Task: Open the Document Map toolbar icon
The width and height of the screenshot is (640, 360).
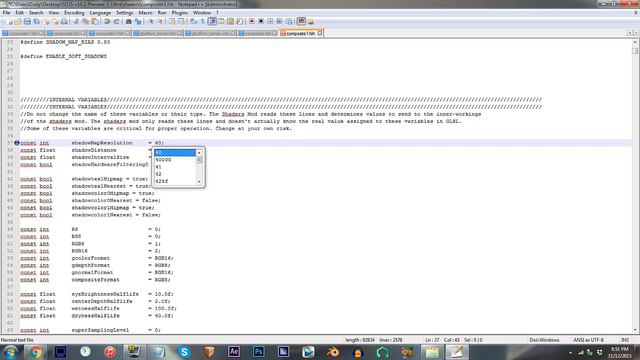Action: coord(230,21)
